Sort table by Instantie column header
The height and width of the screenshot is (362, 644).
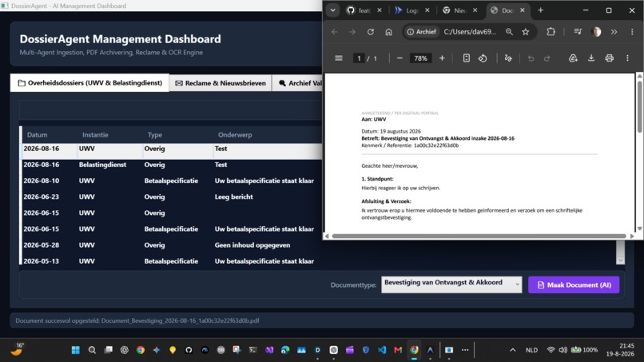click(95, 135)
